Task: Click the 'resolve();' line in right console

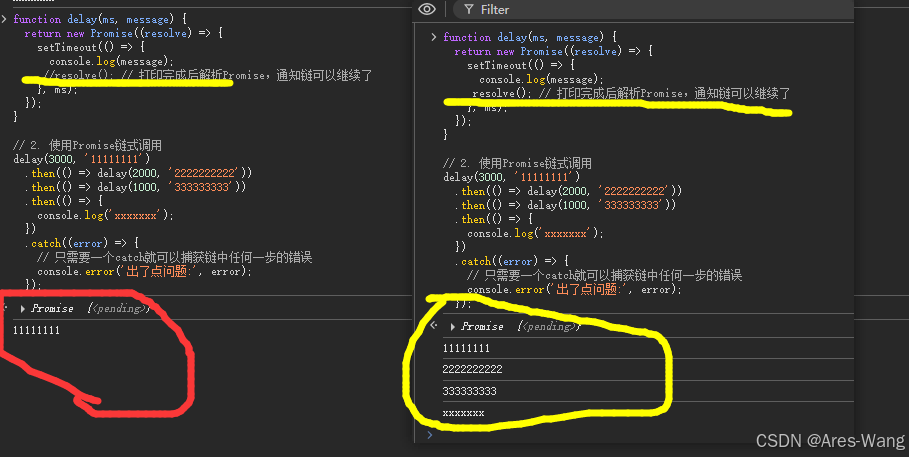Action: click(x=631, y=93)
